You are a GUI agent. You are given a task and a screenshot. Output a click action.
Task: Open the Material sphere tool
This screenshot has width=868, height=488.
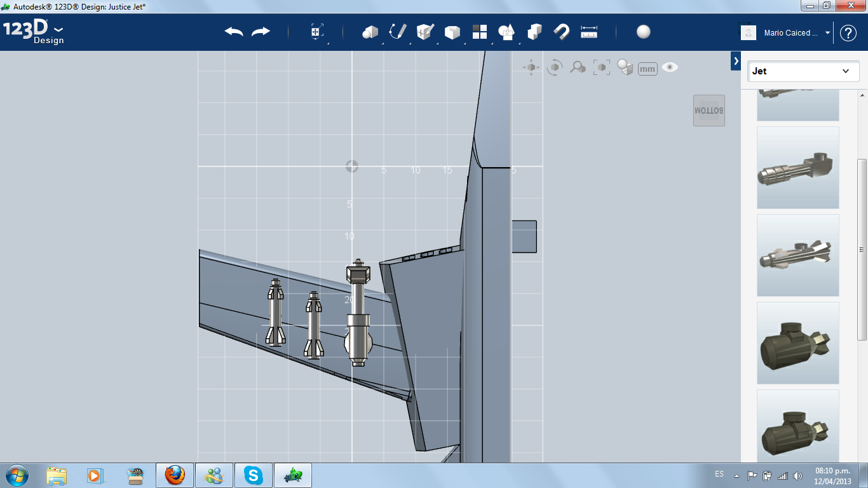[644, 32]
